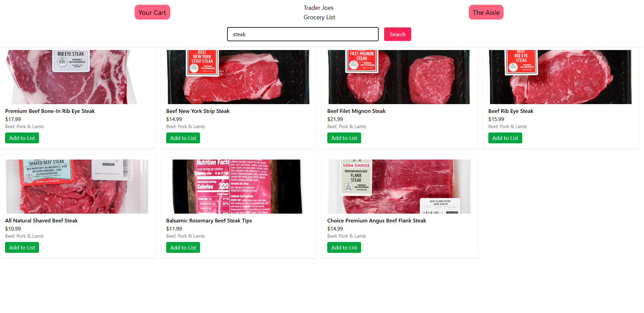Add Beef New York Strip Steak to list
Screen dimensions: 644x313
click(x=183, y=138)
